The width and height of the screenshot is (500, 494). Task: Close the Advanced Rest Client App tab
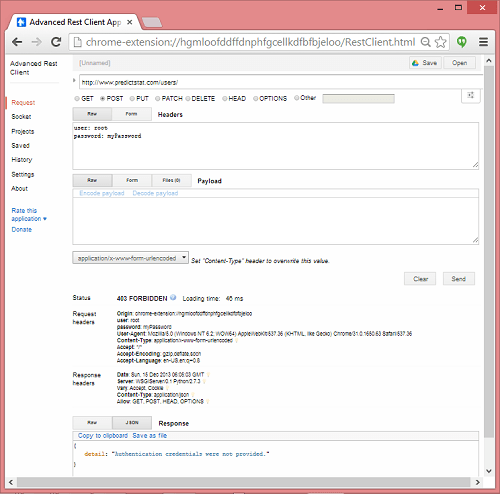tap(130, 22)
